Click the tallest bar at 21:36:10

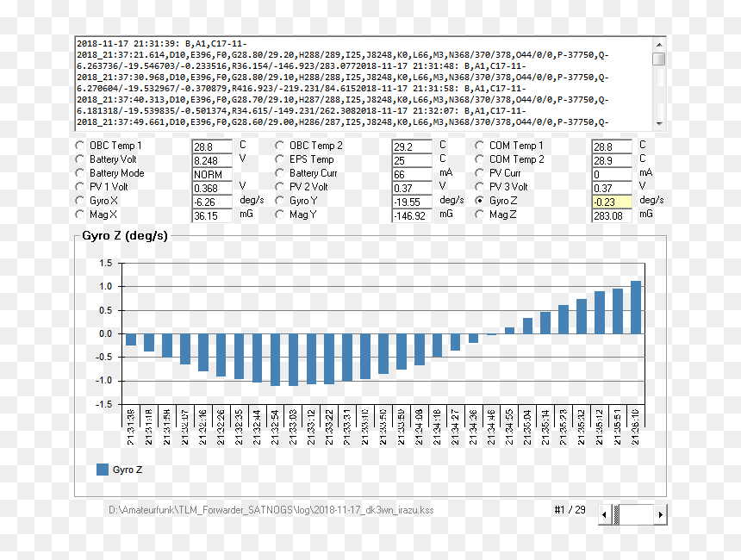[636, 308]
